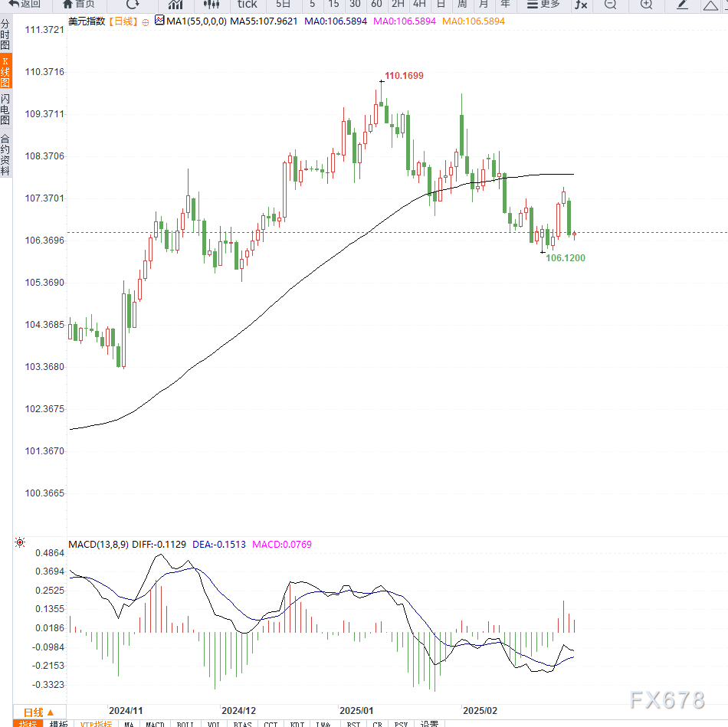
Task: Choose the 60 minute interval
Action: 376,4
